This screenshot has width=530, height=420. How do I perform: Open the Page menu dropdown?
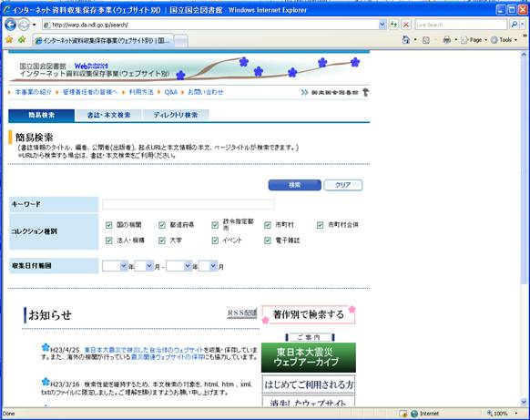coord(474,40)
